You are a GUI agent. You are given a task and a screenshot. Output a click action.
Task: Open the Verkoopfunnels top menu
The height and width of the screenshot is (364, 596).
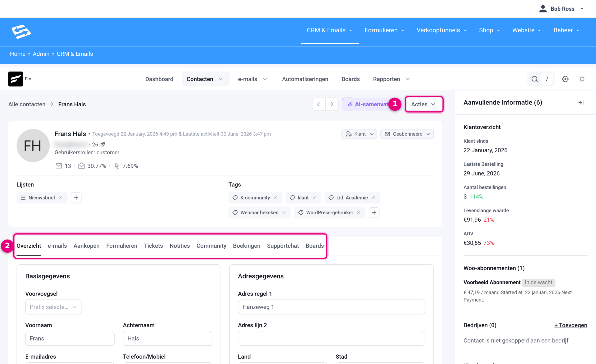[x=441, y=30]
